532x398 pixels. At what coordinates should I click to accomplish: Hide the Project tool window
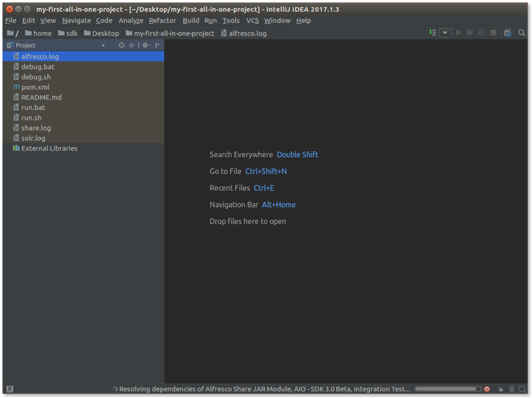(x=157, y=45)
